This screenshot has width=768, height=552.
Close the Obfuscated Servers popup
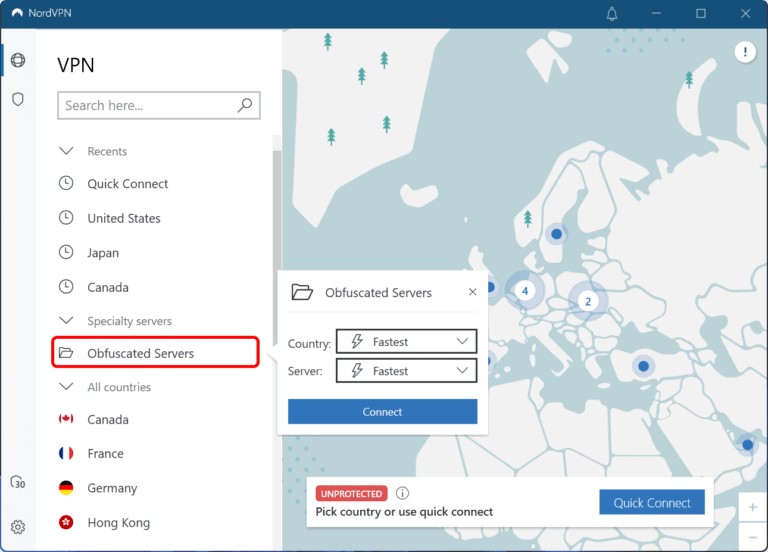[472, 292]
